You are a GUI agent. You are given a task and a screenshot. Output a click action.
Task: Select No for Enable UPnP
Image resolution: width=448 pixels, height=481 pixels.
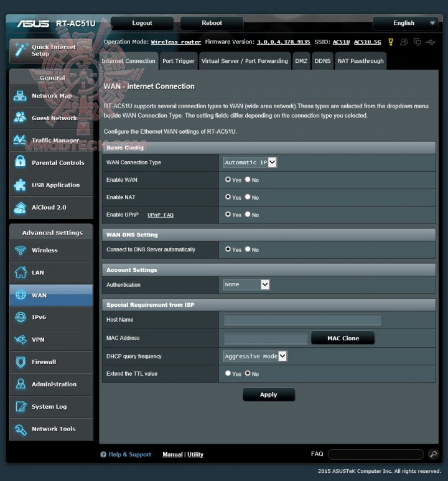click(248, 215)
